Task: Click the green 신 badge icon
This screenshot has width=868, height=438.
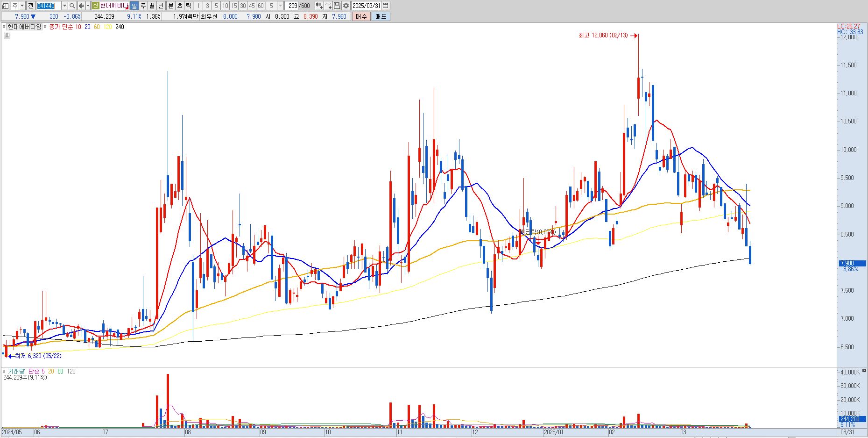Action: (x=95, y=6)
